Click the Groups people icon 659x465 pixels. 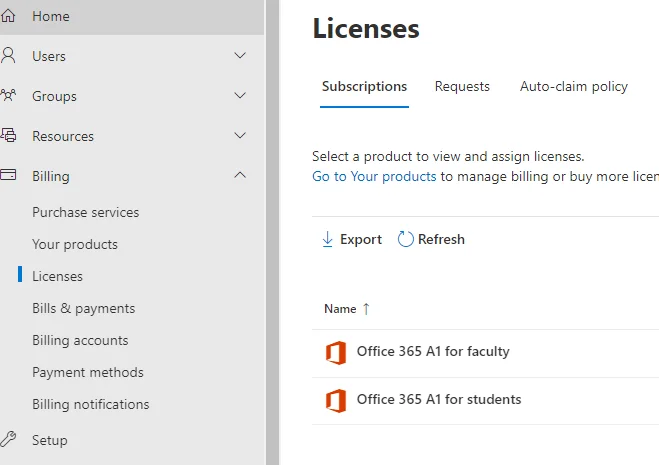click(x=8, y=95)
